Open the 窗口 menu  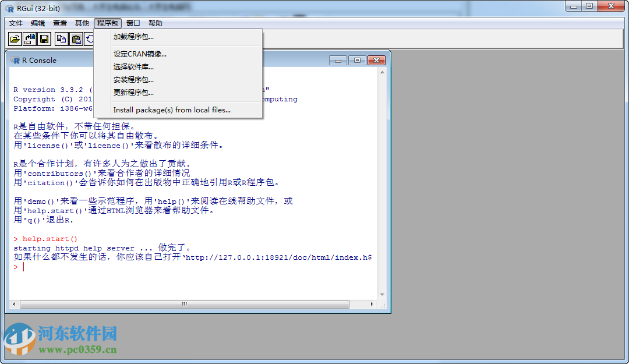point(133,23)
